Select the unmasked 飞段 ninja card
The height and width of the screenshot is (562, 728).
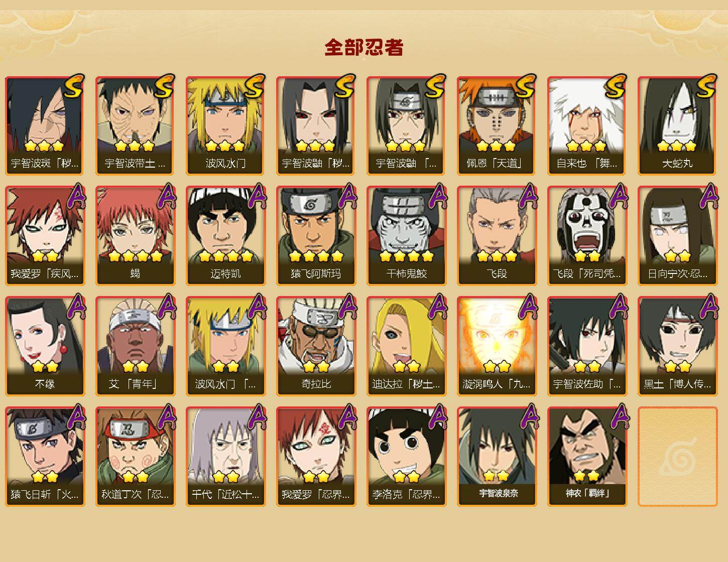[497, 236]
